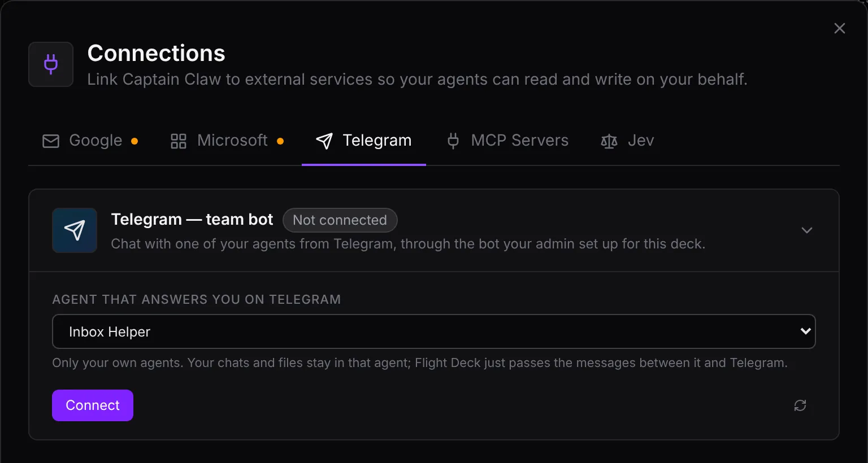Click the Telegram — team bot title
This screenshot has width=868, height=463.
pos(192,219)
